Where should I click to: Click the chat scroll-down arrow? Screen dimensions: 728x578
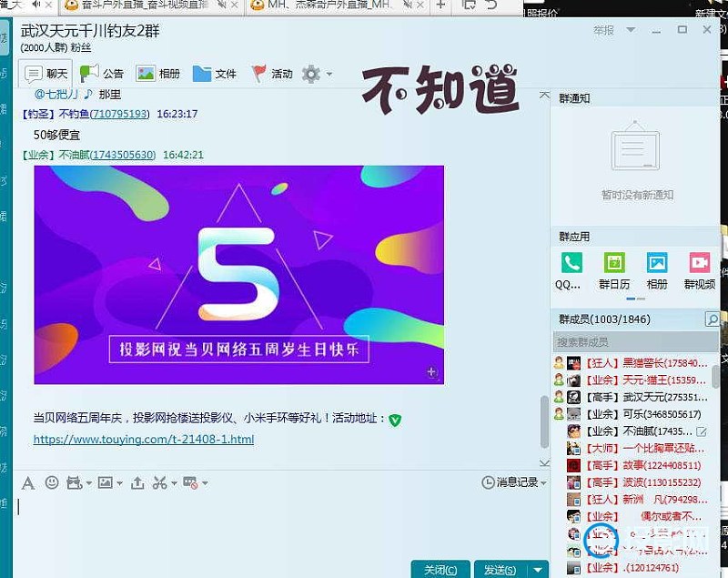pyautogui.click(x=544, y=463)
